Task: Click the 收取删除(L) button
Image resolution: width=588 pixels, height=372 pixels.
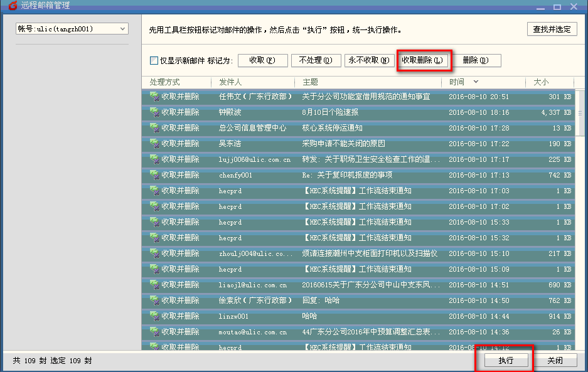Action: tap(422, 60)
